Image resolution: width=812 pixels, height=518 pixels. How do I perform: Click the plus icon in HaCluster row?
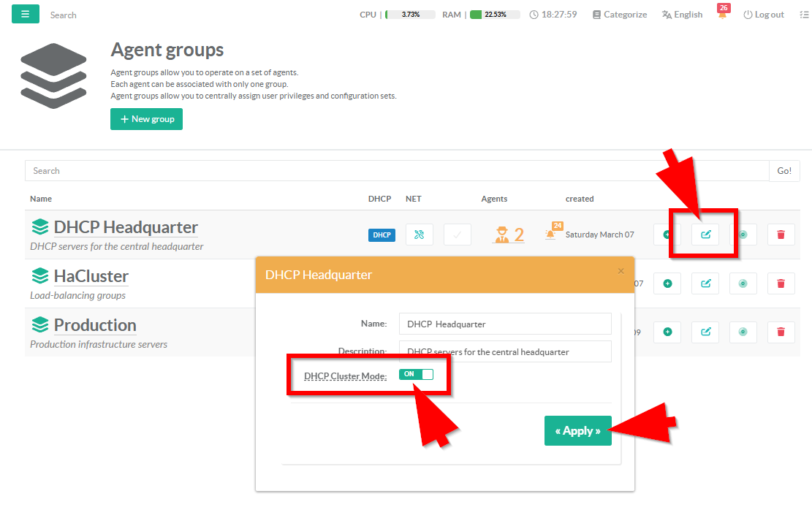click(x=667, y=283)
